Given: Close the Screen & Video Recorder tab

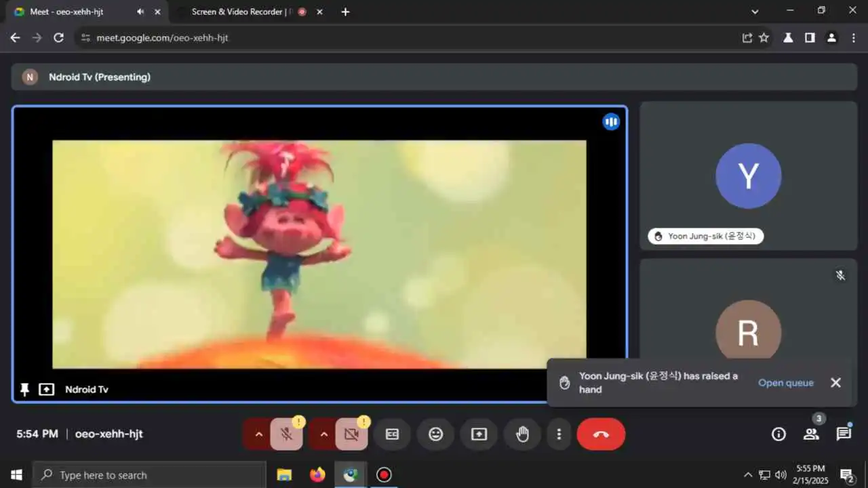Looking at the screenshot, I should pyautogui.click(x=320, y=12).
